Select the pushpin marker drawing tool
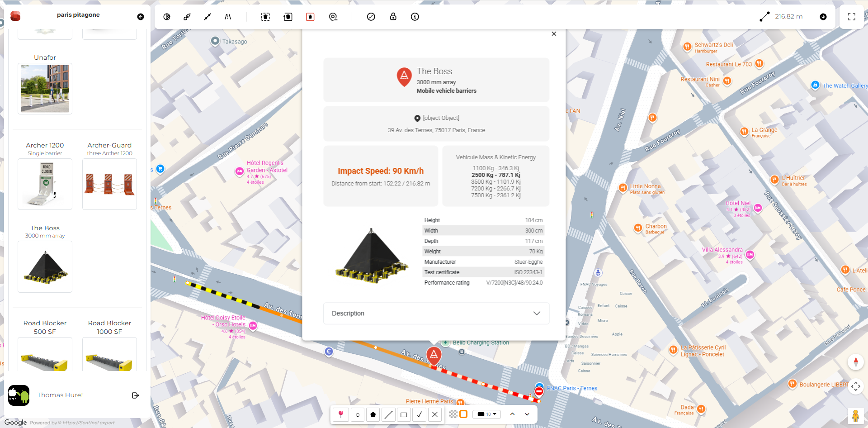 coord(341,414)
